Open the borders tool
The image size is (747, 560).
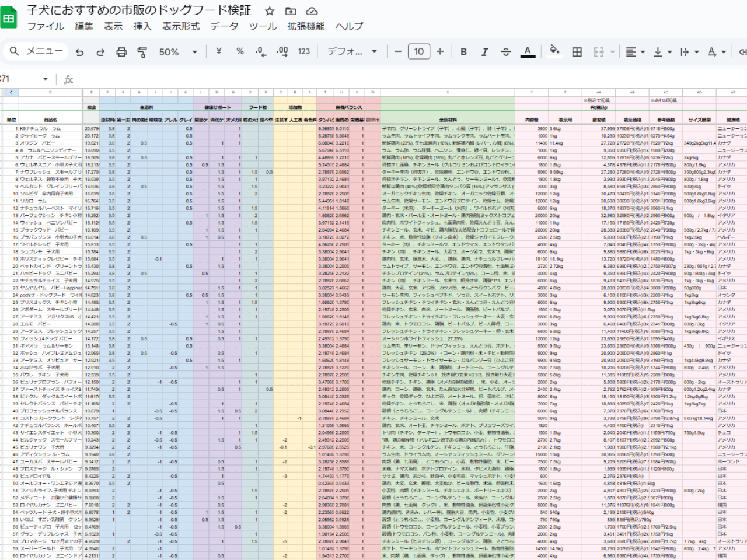577,51
